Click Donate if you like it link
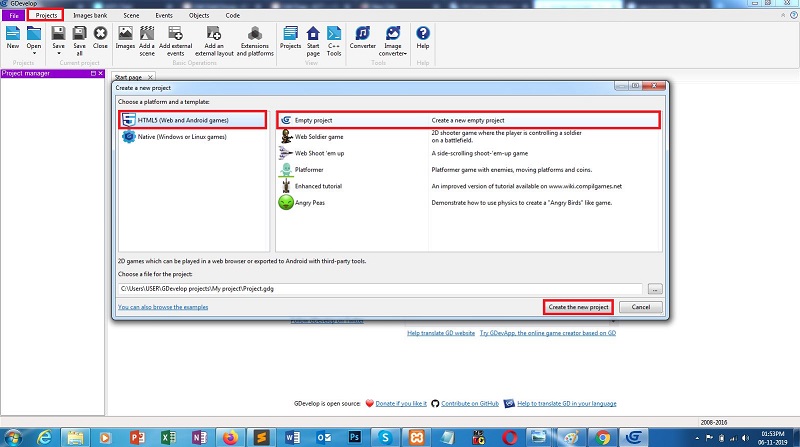Viewport: 800px width, 447px height. click(x=401, y=404)
